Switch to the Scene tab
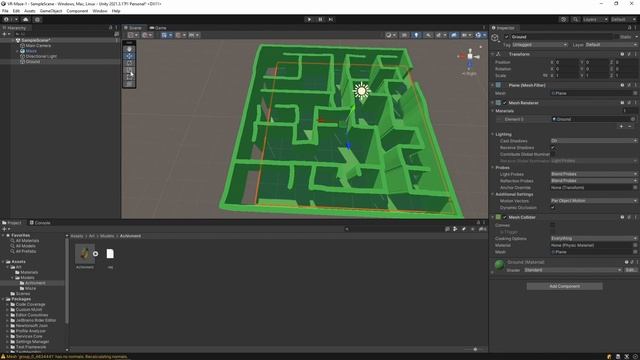The image size is (640, 360). point(133,28)
